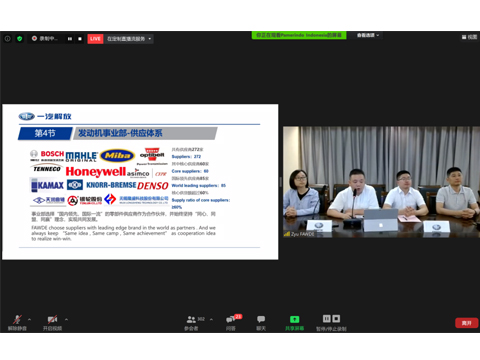
Task: Open the Participants panel
Action: tap(191, 323)
